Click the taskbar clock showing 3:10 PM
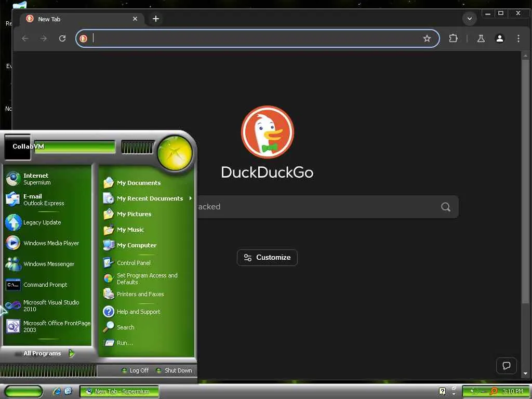532x399 pixels. click(x=512, y=391)
